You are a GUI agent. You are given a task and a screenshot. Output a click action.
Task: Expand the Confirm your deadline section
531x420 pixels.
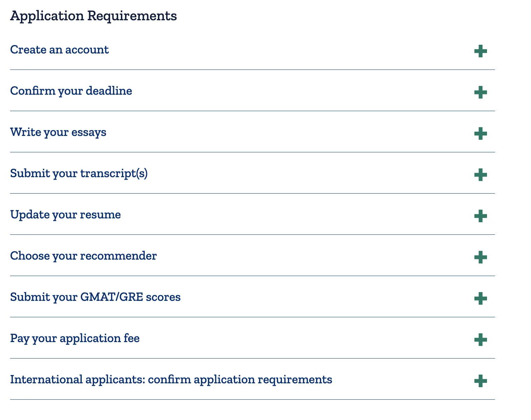[71, 91]
